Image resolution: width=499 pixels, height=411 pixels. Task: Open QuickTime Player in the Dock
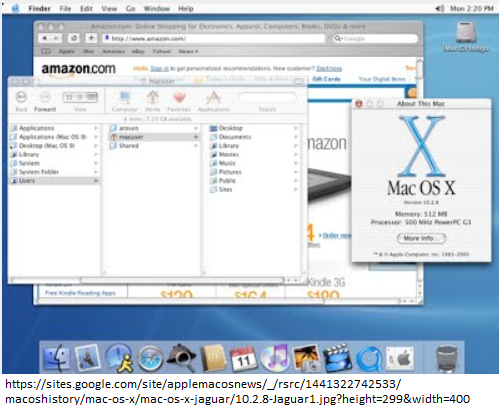(369, 359)
